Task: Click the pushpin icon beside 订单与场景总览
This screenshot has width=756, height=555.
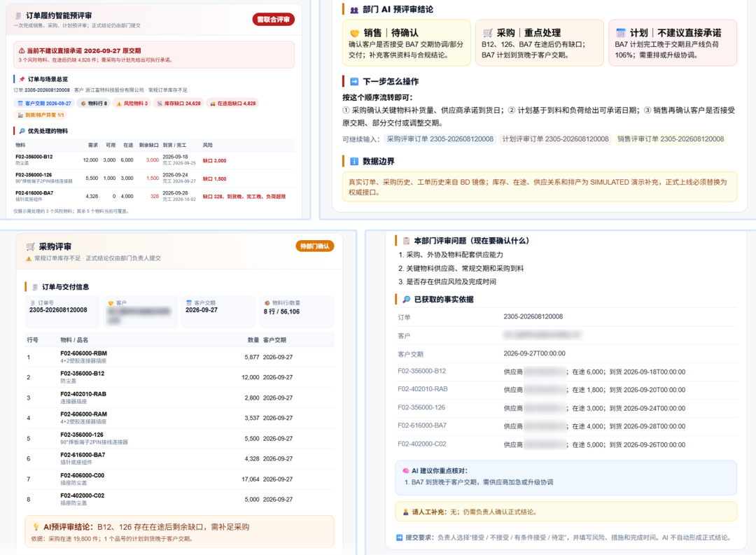Action: point(22,79)
